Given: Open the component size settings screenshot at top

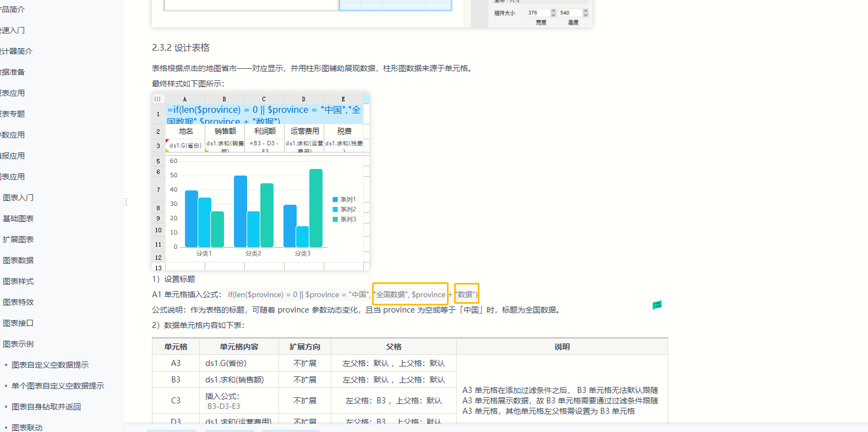Looking at the screenshot, I should tap(372, 14).
